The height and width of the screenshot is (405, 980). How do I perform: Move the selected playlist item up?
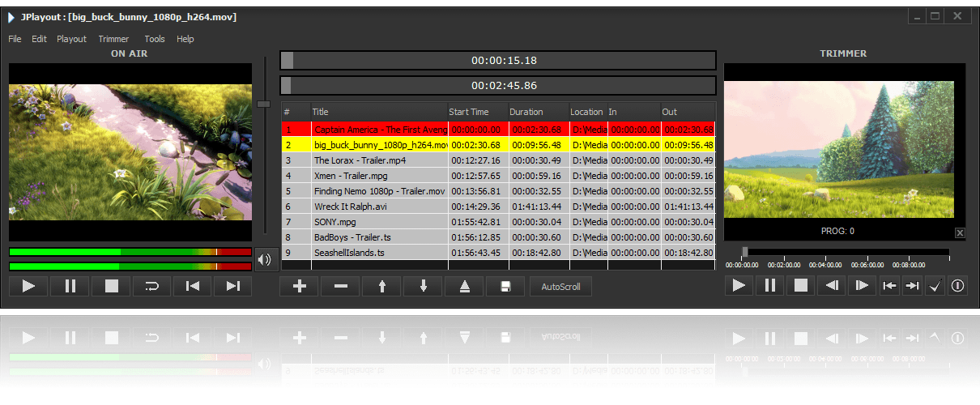[381, 287]
